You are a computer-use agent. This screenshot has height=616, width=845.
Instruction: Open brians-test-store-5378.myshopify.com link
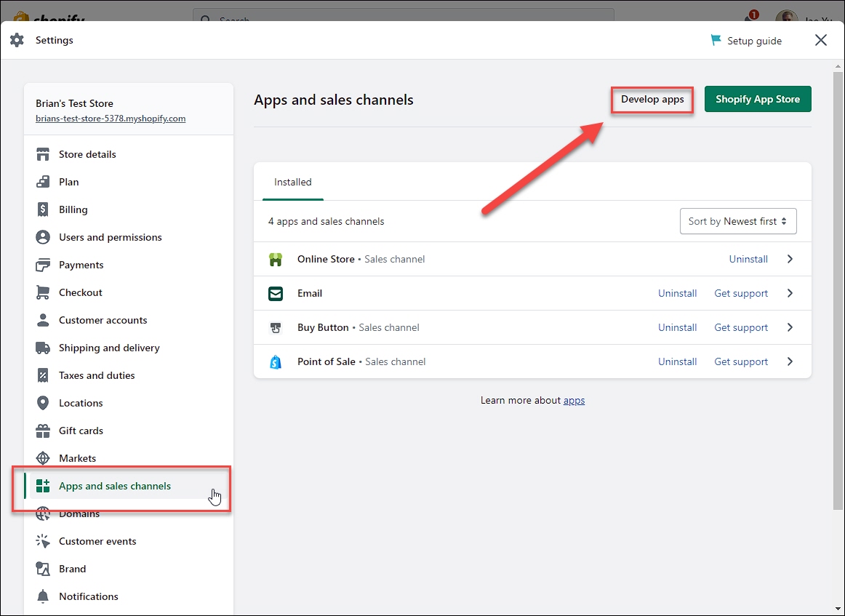[x=111, y=119]
